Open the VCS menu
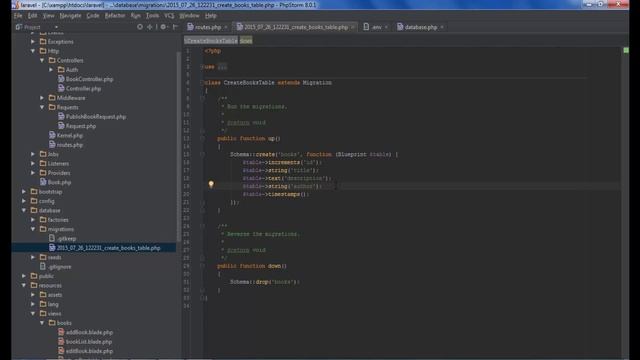This screenshot has height=360, width=640. [x=169, y=16]
